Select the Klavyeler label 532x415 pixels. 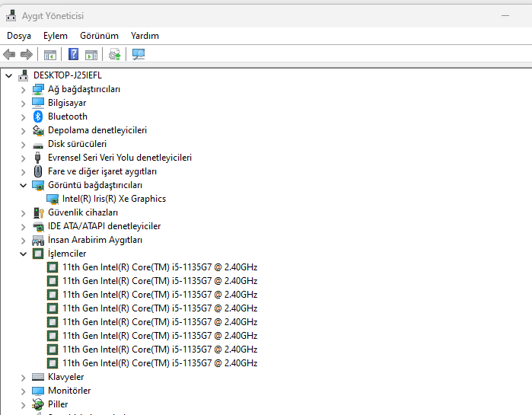(65, 377)
